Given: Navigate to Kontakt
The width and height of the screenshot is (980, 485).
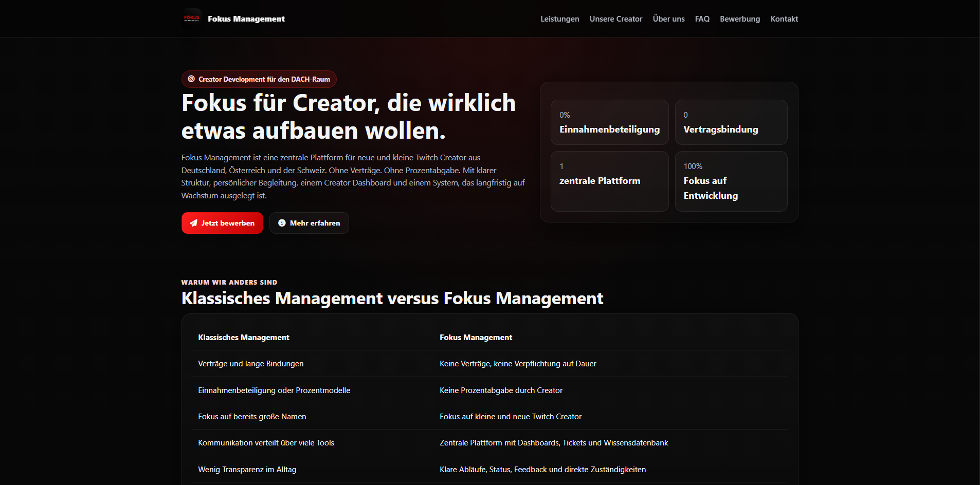Looking at the screenshot, I should point(784,19).
